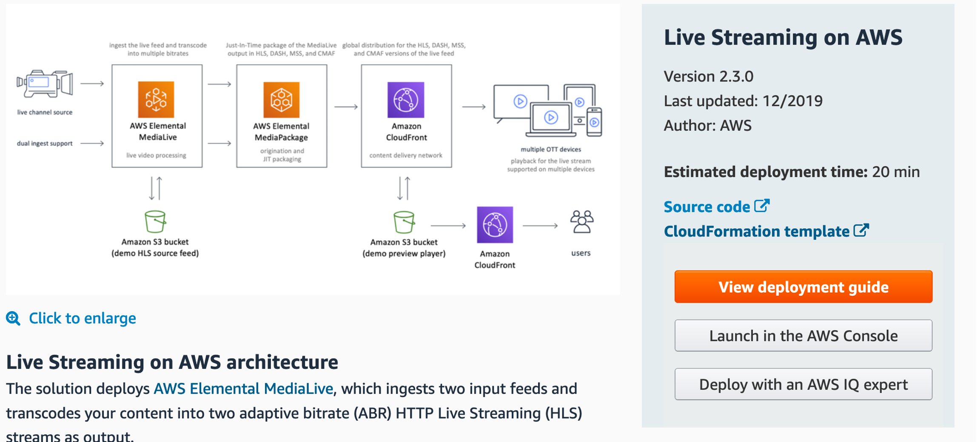The image size is (980, 442).
Task: Click the S3 bucket demo HLS source icon
Action: [x=155, y=221]
